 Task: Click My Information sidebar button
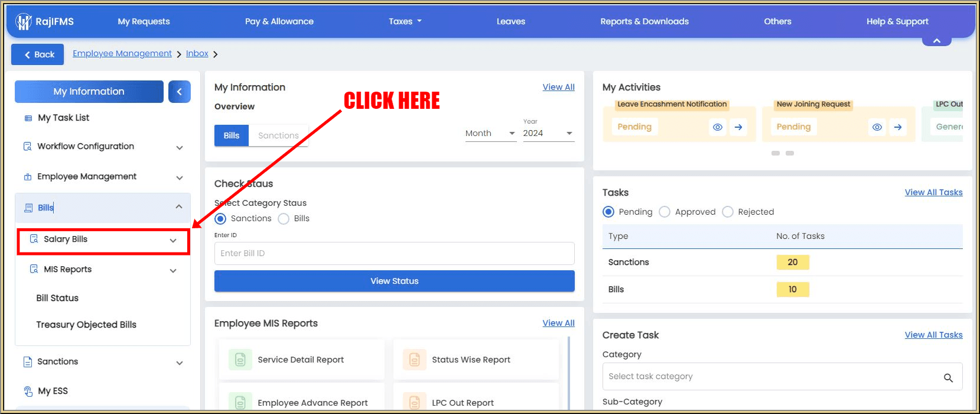tap(89, 92)
